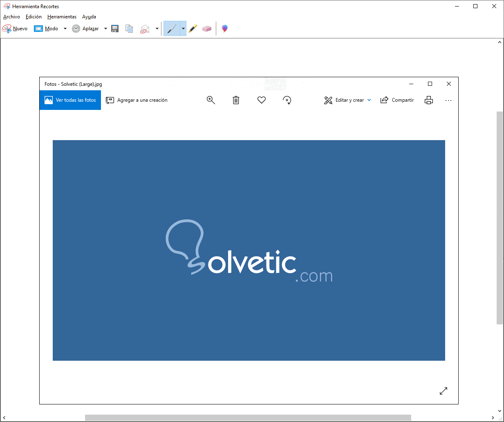Click the Aplazar delay button

[85, 29]
